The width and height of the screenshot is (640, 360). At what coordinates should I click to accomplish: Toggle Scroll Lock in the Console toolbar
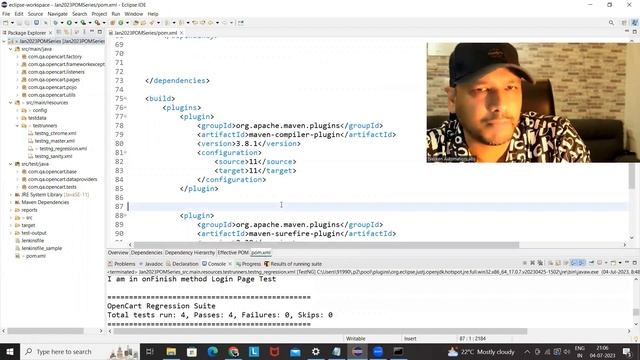pyautogui.click(x=558, y=263)
